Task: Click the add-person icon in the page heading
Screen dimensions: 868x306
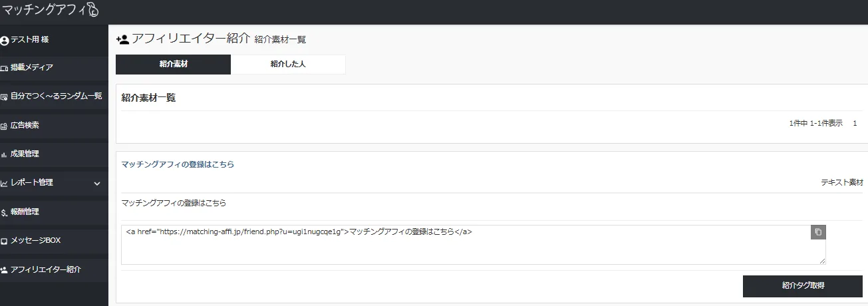Action: pyautogui.click(x=122, y=39)
